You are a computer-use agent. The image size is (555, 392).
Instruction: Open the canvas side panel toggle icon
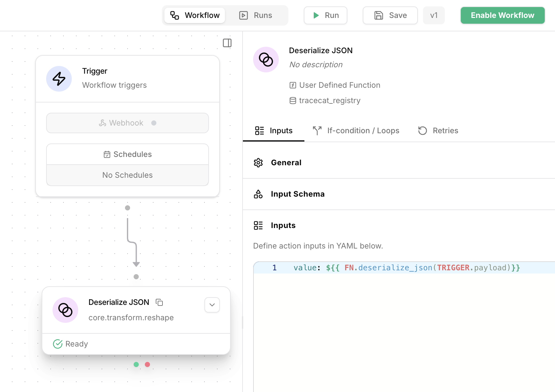[x=227, y=43]
